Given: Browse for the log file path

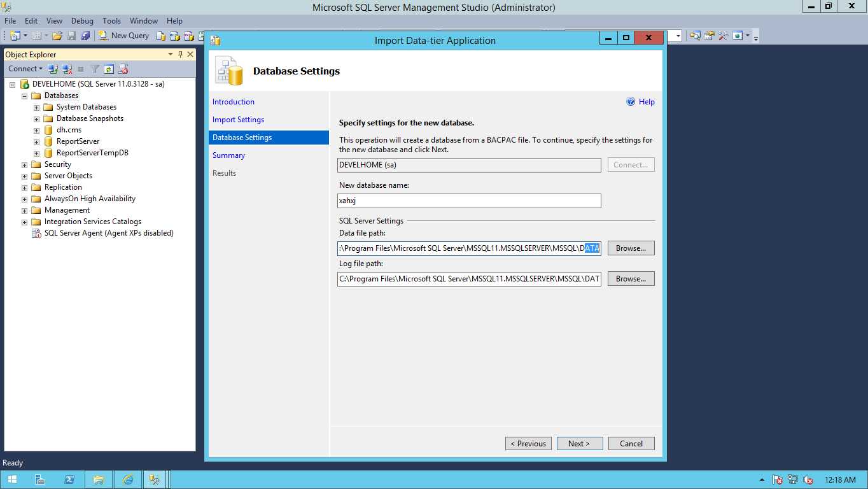Looking at the screenshot, I should pos(631,279).
